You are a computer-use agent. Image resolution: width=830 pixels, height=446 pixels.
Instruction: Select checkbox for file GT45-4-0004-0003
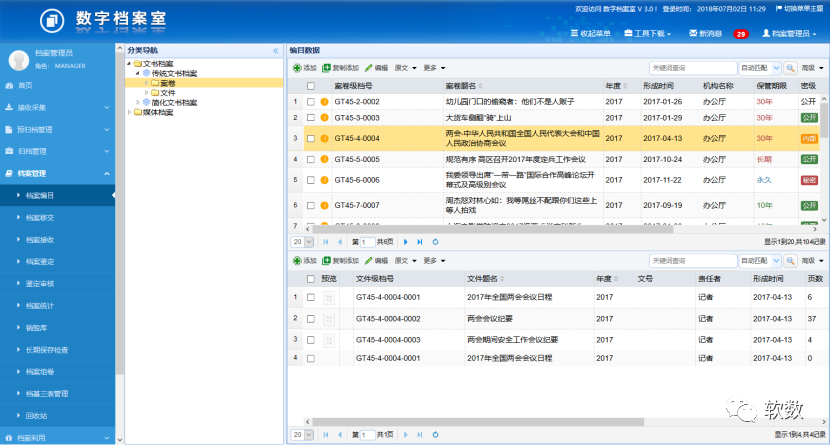pyautogui.click(x=311, y=340)
